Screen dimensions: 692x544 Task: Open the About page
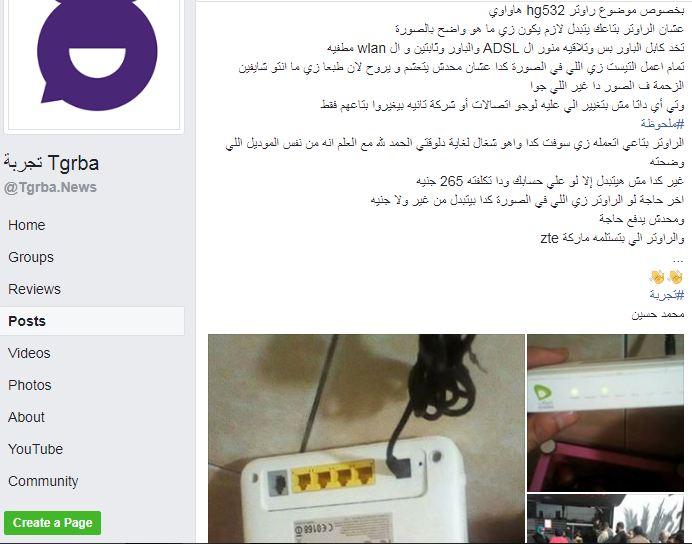(x=26, y=417)
